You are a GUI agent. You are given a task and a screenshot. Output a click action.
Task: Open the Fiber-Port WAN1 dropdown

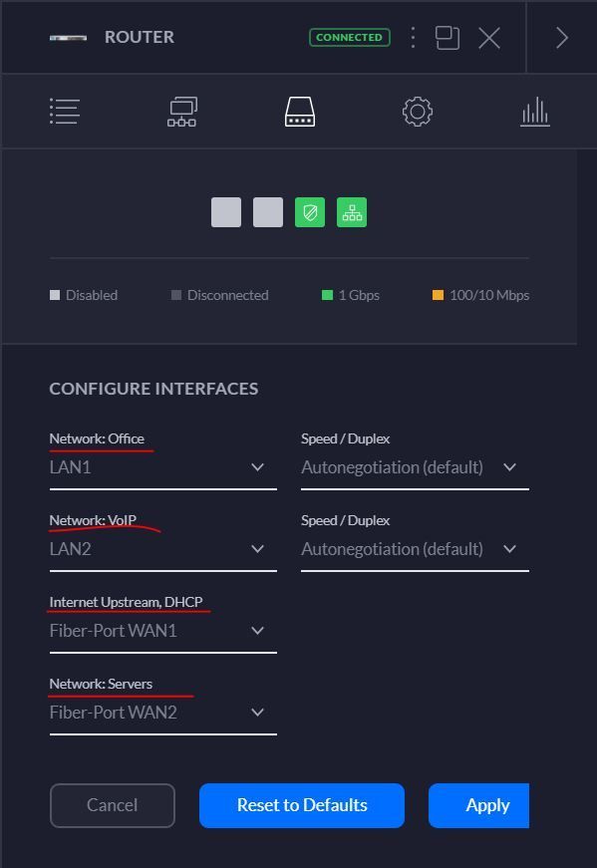click(162, 631)
